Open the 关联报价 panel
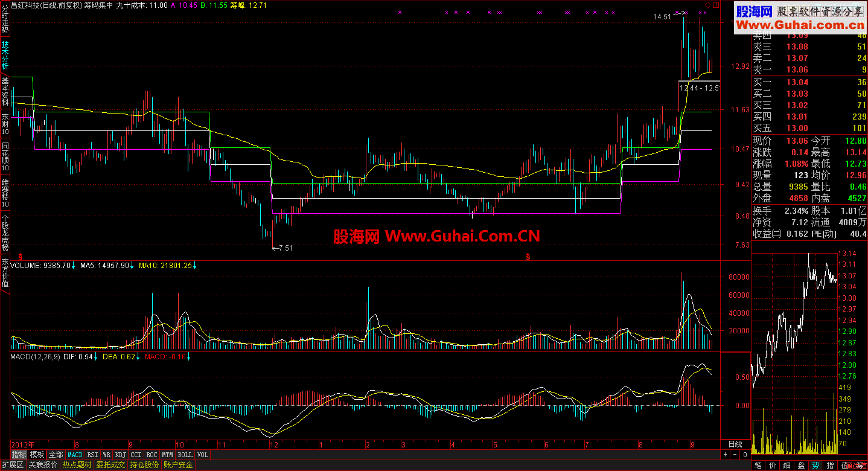Screen dimensions: 868x471 (x=43, y=465)
